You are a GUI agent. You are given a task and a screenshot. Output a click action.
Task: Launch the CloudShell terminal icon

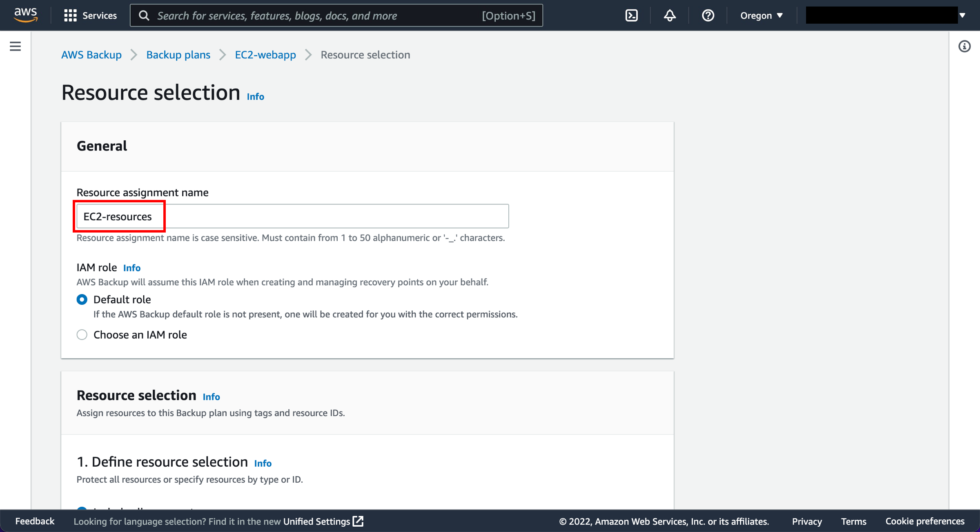(x=631, y=16)
